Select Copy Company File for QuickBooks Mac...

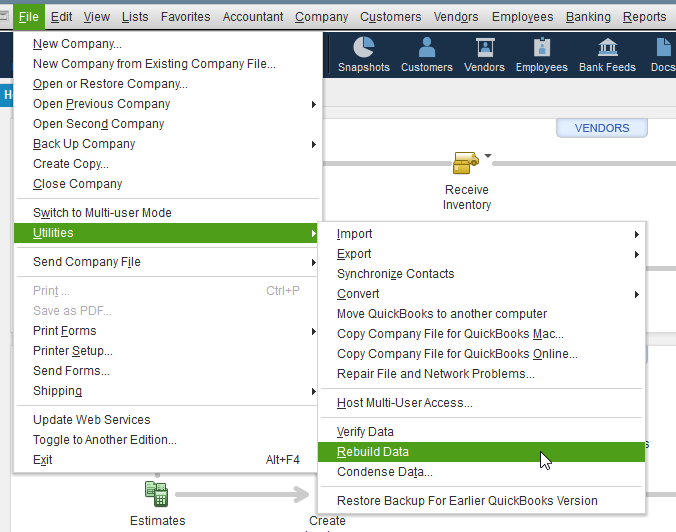481,334
